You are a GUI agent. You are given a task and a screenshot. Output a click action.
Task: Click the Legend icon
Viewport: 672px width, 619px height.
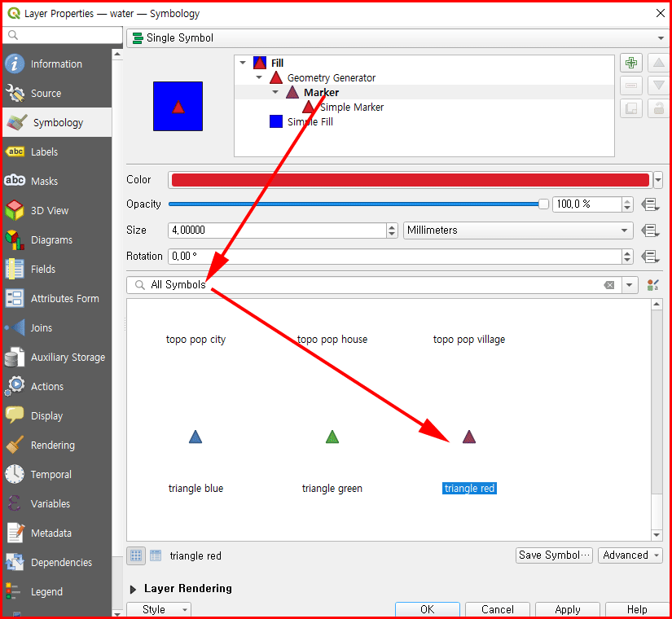[13, 591]
